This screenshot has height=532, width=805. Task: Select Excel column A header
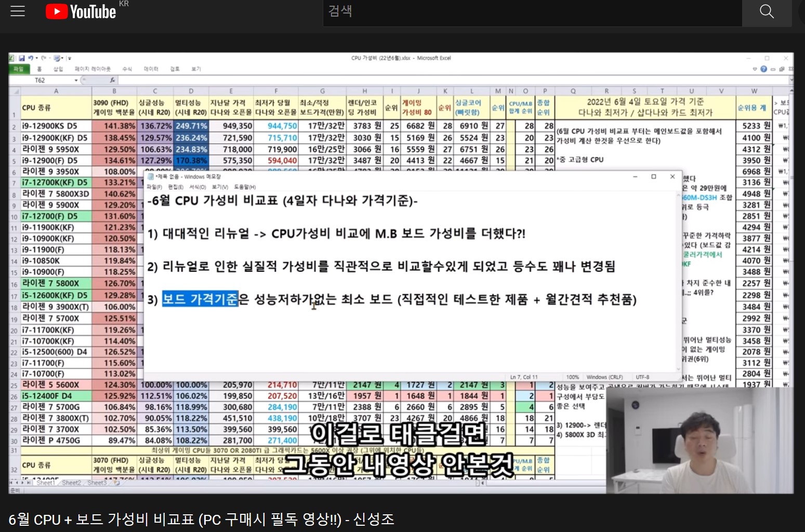tap(56, 91)
